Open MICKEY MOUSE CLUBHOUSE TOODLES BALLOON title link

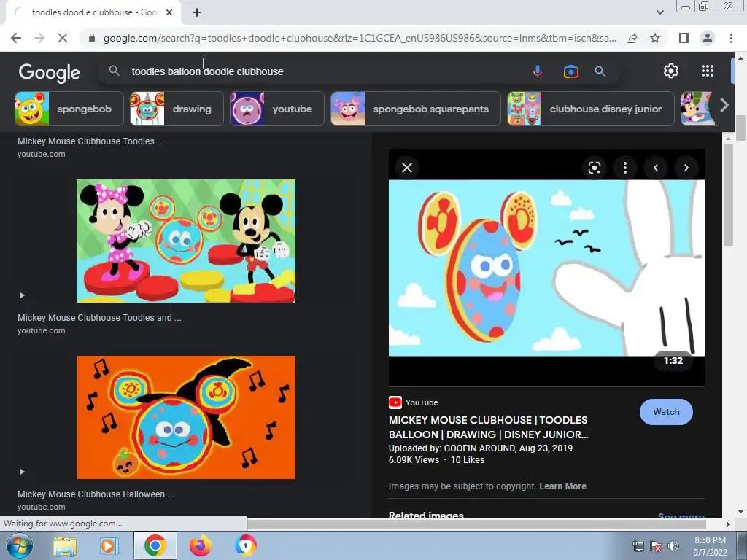point(488,427)
